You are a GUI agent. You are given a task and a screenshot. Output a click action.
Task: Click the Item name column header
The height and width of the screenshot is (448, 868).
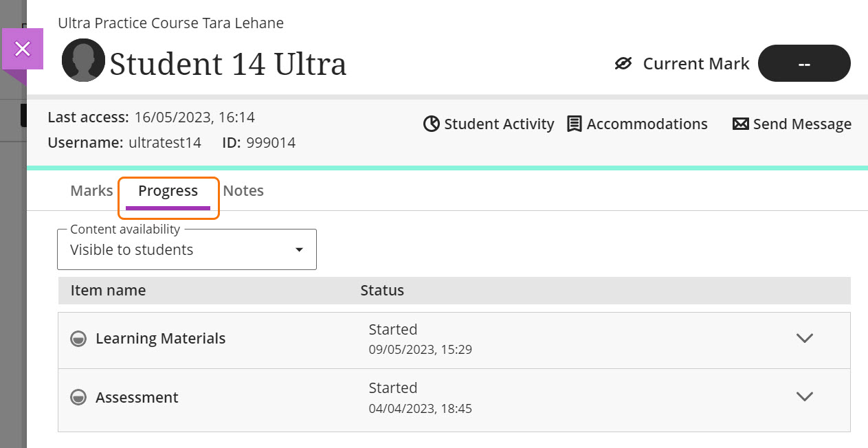click(x=108, y=291)
